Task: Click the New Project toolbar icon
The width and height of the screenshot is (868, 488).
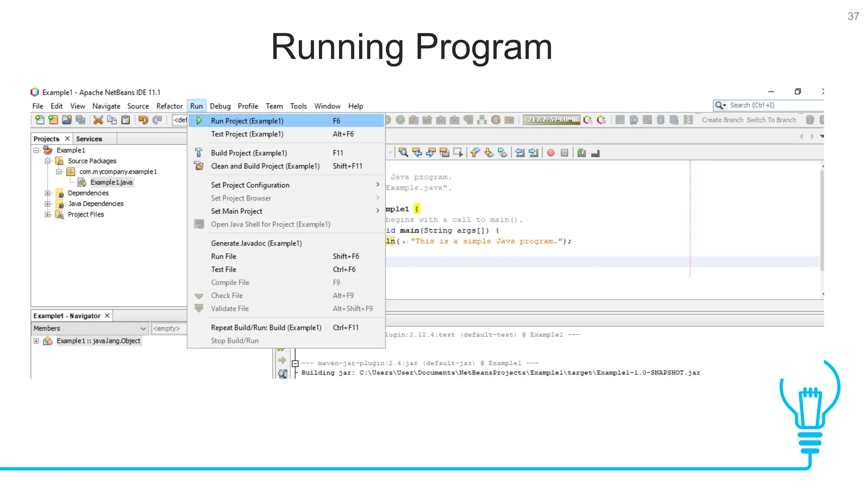Action: point(53,120)
